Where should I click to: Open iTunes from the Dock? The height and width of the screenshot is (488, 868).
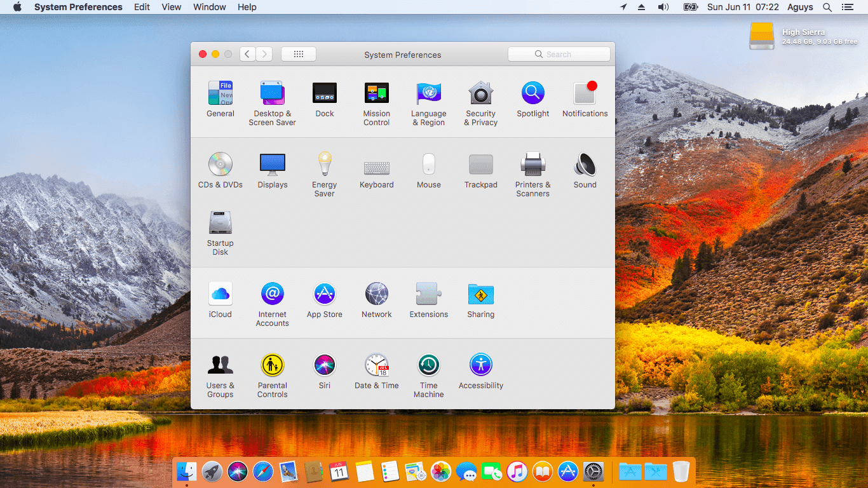coord(517,471)
